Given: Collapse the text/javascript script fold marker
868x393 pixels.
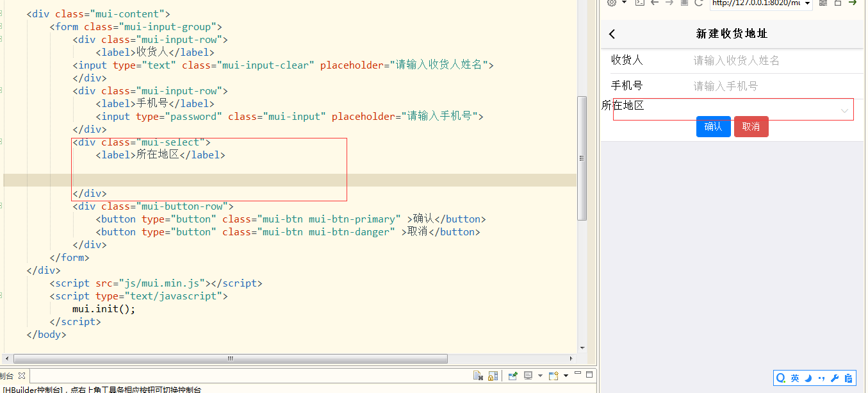Looking at the screenshot, I should [x=2, y=295].
